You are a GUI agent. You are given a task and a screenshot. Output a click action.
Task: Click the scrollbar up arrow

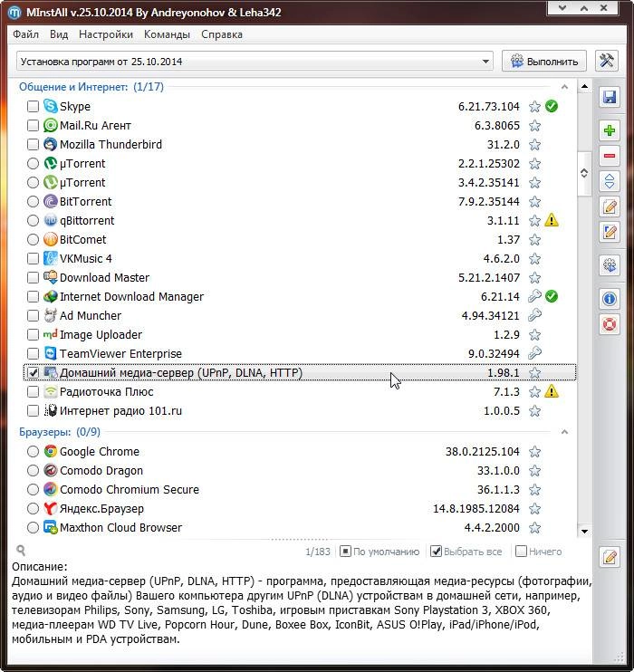[x=584, y=87]
